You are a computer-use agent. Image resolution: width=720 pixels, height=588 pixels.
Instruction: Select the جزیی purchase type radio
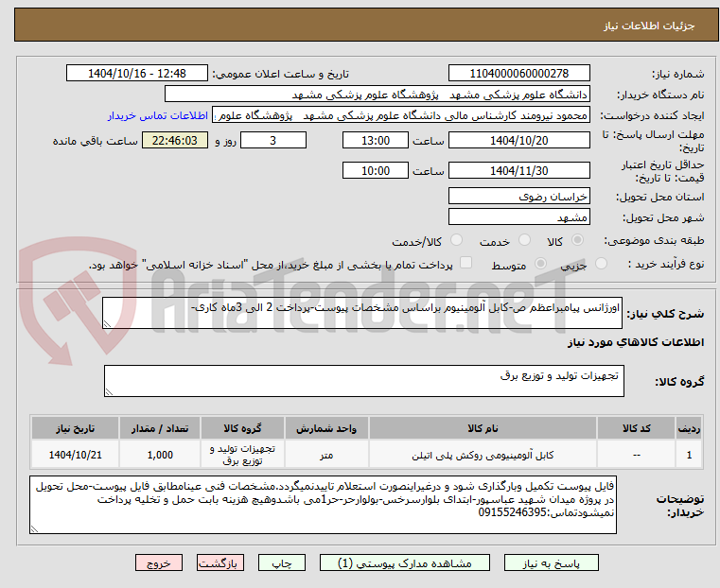pos(601,263)
